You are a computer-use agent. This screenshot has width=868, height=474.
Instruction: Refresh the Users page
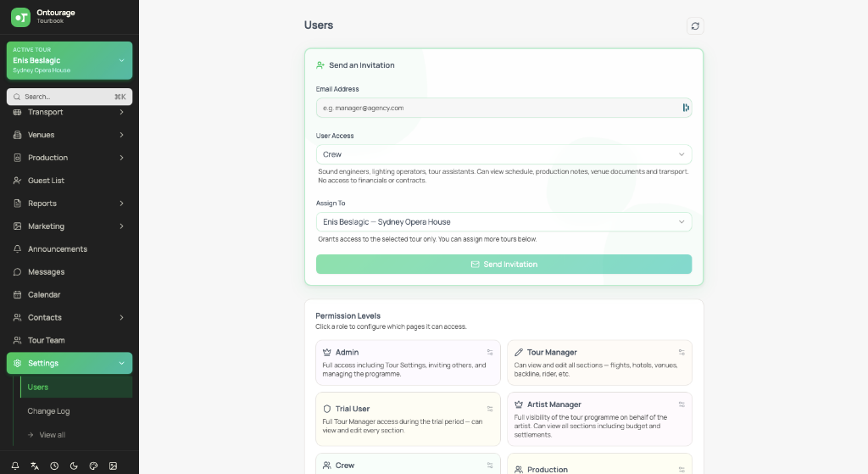695,26
